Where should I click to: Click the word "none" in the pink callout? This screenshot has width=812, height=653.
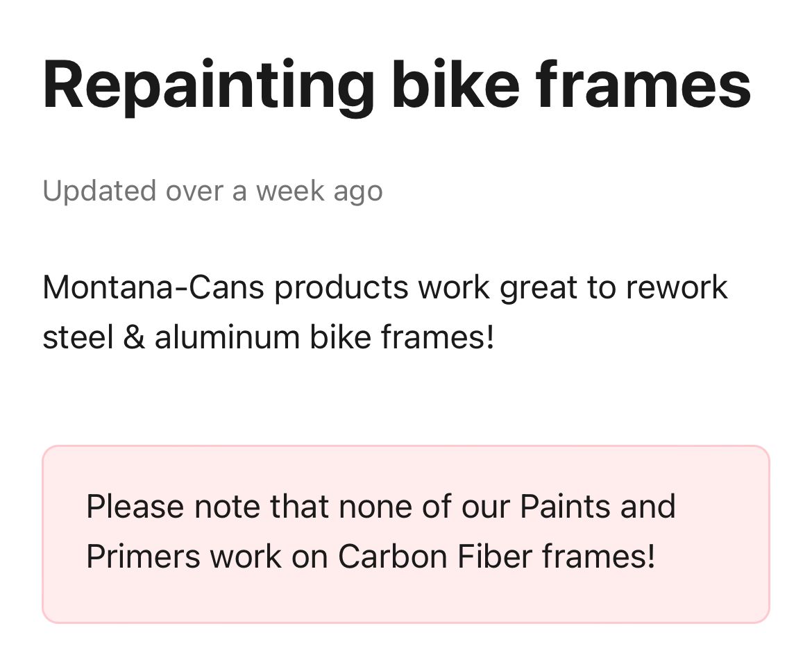374,507
